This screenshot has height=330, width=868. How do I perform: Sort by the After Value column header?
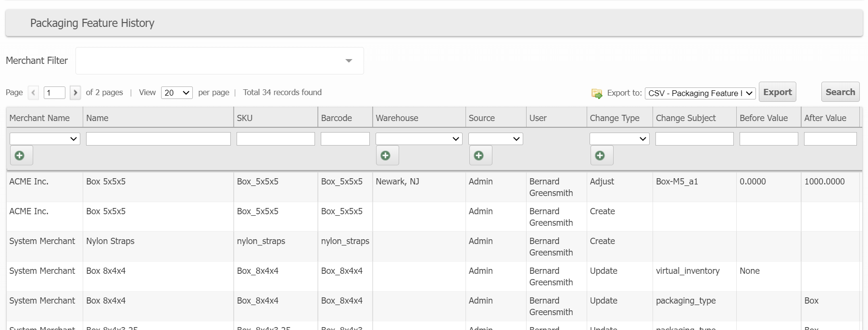825,118
